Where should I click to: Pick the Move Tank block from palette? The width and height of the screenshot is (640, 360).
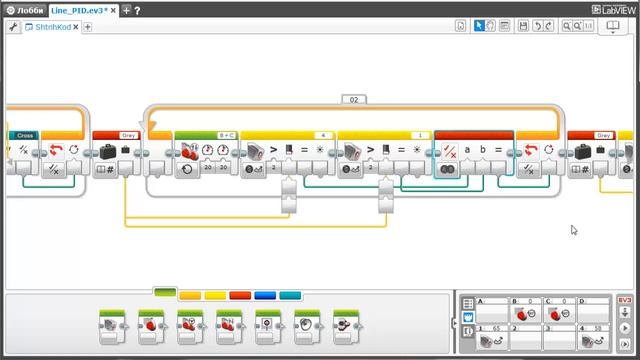pos(229,327)
